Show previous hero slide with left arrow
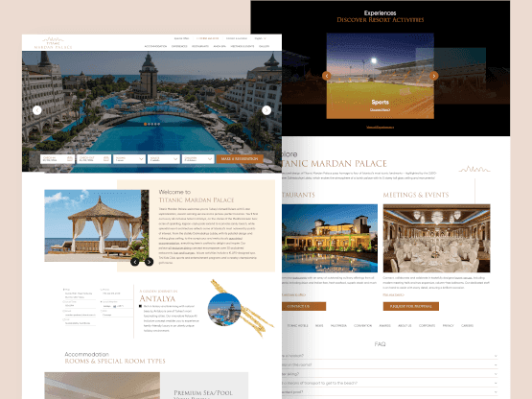Viewport: 532px width, 399px height. pyautogui.click(x=37, y=110)
